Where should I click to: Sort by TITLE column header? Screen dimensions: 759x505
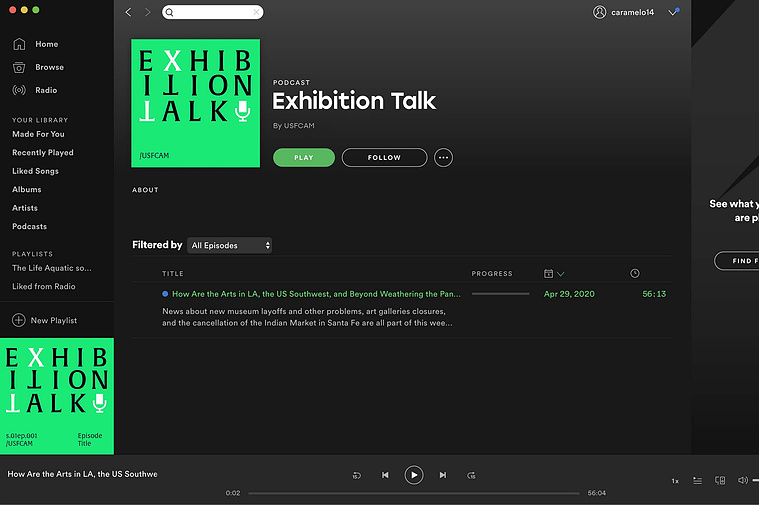click(173, 274)
